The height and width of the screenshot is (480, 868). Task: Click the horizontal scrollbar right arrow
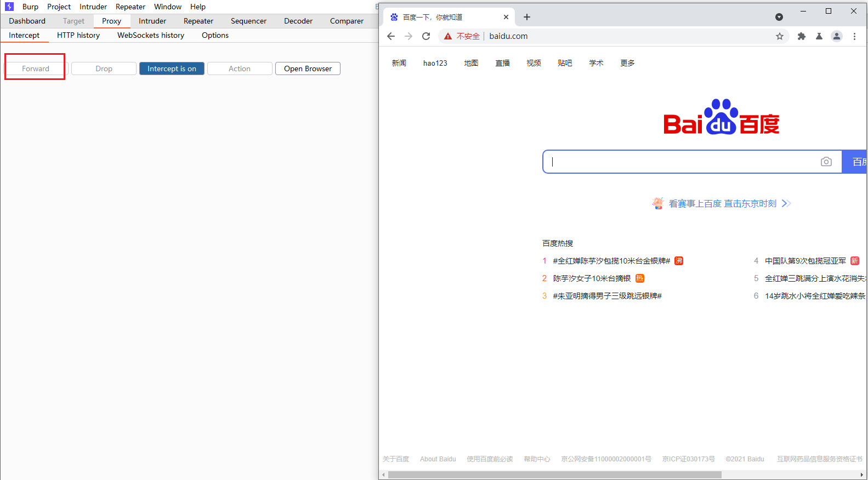click(x=862, y=475)
